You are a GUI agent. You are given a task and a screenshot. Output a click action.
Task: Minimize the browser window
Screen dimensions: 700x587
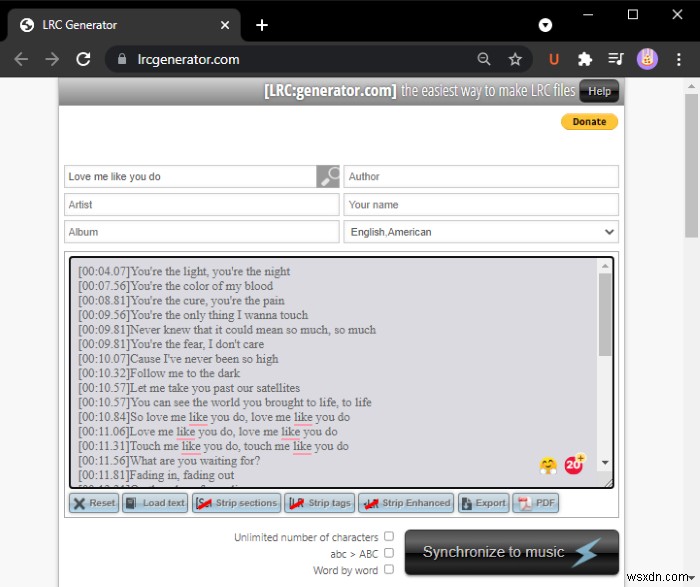(x=588, y=15)
